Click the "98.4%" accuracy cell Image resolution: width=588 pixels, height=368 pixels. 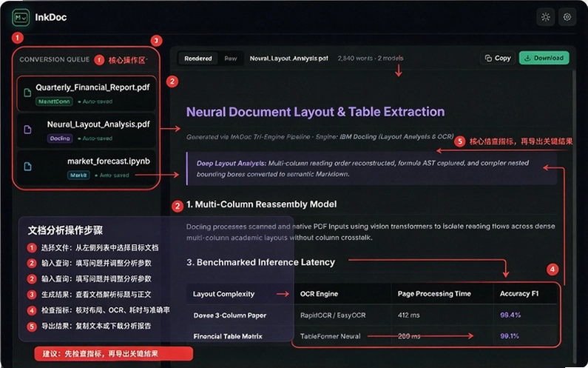pos(510,315)
